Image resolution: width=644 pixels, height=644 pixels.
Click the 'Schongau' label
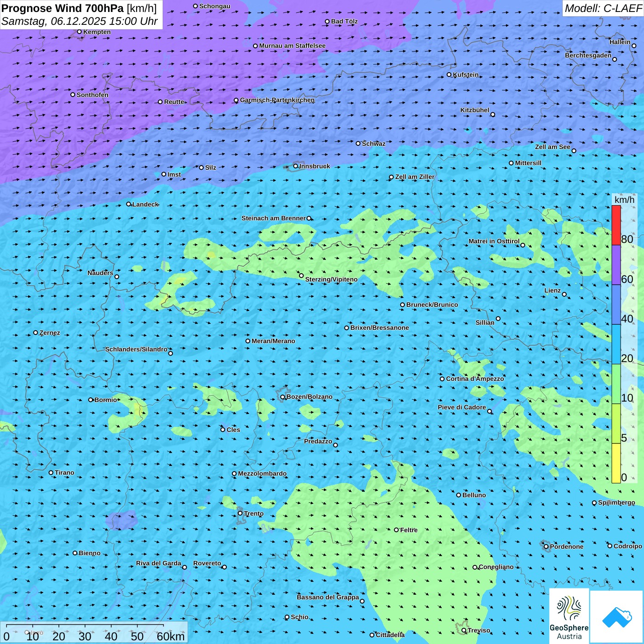coord(215,6)
